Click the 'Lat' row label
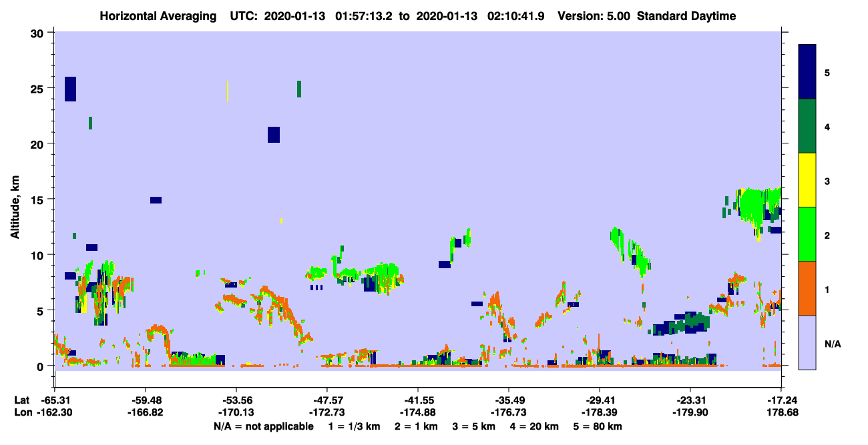 (x=21, y=400)
